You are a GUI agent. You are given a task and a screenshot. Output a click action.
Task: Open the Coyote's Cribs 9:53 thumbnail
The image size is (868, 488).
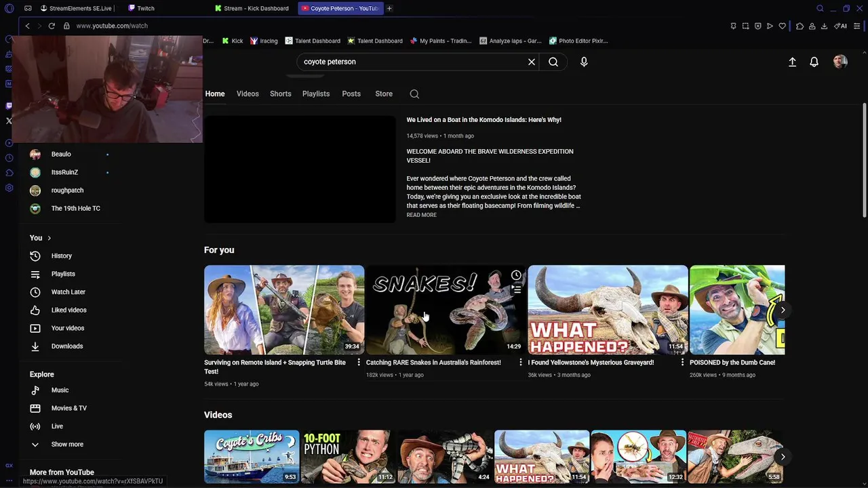coord(252,457)
